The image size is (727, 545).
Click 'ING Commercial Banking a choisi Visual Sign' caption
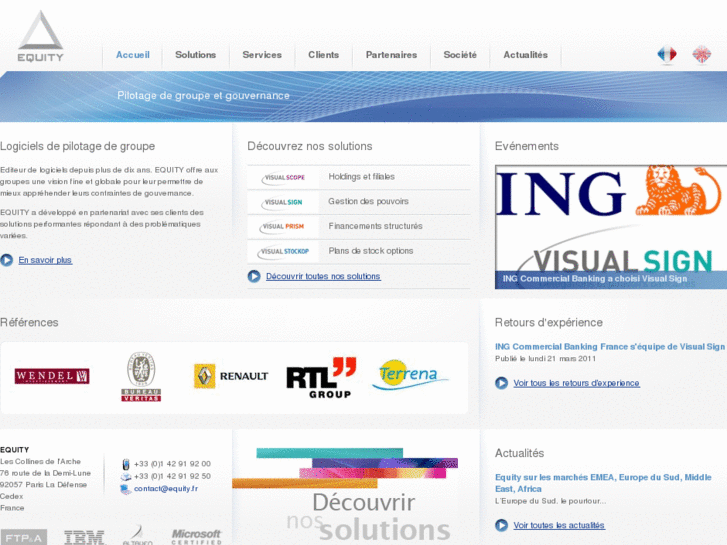pos(595,279)
